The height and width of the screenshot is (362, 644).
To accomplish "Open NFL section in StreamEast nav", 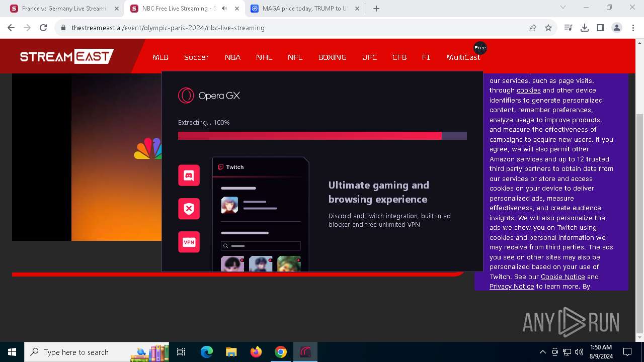I will coord(295,57).
